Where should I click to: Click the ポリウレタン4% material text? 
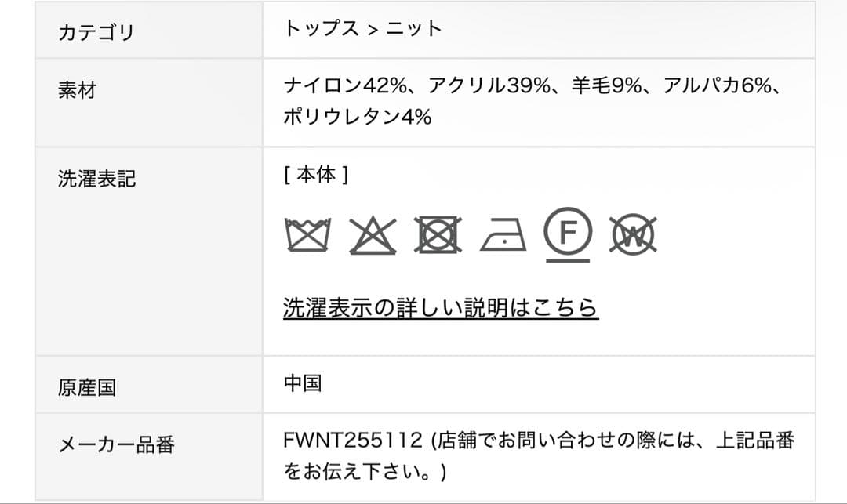[358, 118]
